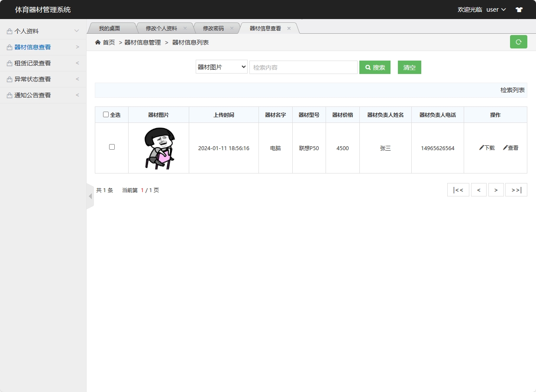Image resolution: width=536 pixels, height=392 pixels.
Task: Open the 修改密码 tab
Action: [x=214, y=28]
